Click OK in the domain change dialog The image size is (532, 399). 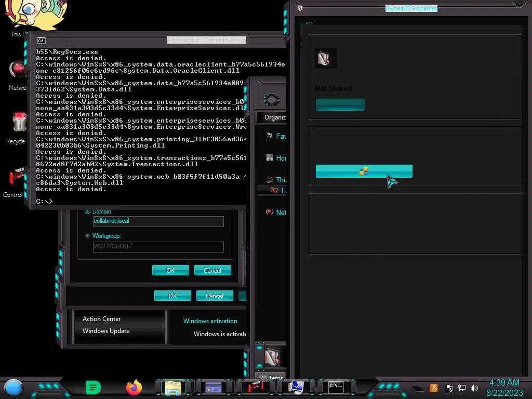[x=170, y=270]
